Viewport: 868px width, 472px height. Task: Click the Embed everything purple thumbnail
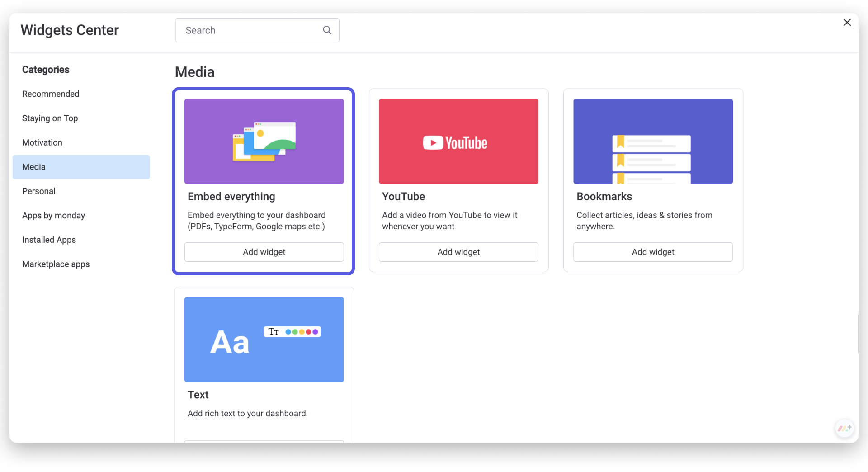click(264, 142)
